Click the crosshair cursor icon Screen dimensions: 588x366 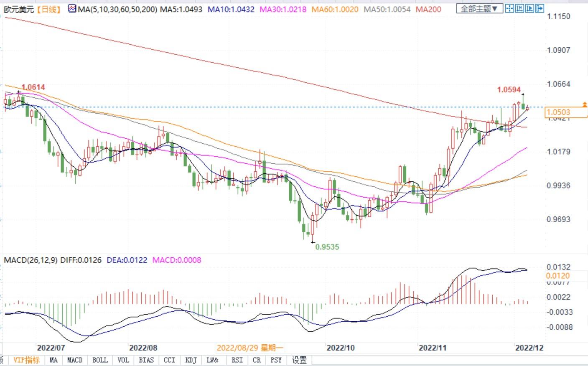coord(509,8)
